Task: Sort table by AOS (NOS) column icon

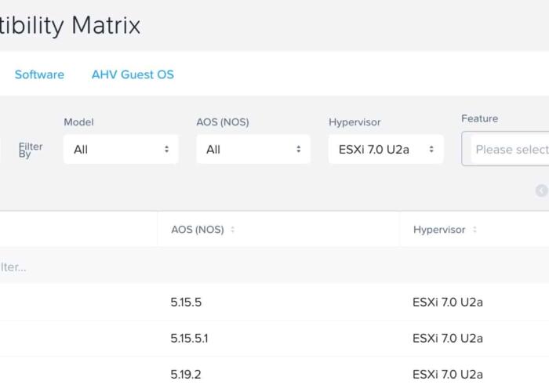Action: (x=233, y=230)
